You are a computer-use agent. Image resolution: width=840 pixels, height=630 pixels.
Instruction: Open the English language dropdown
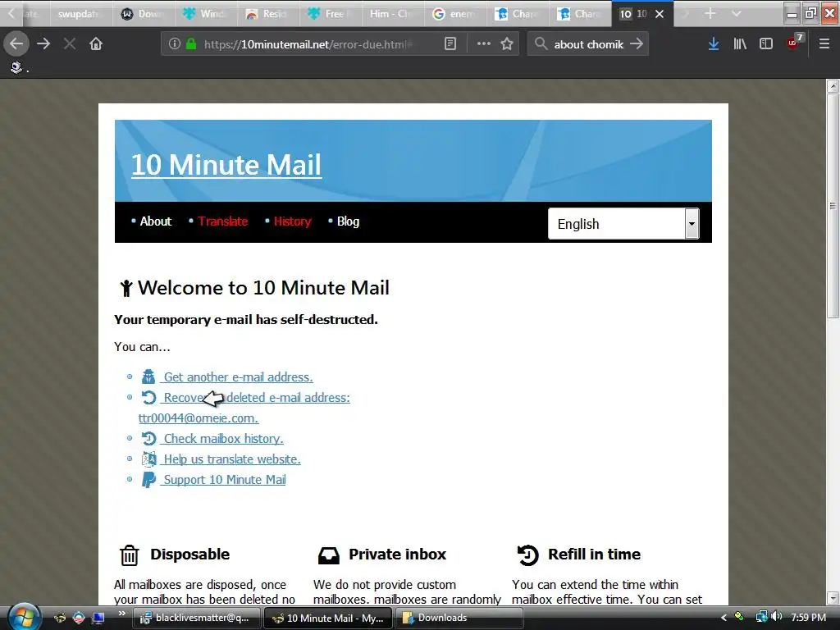click(623, 223)
